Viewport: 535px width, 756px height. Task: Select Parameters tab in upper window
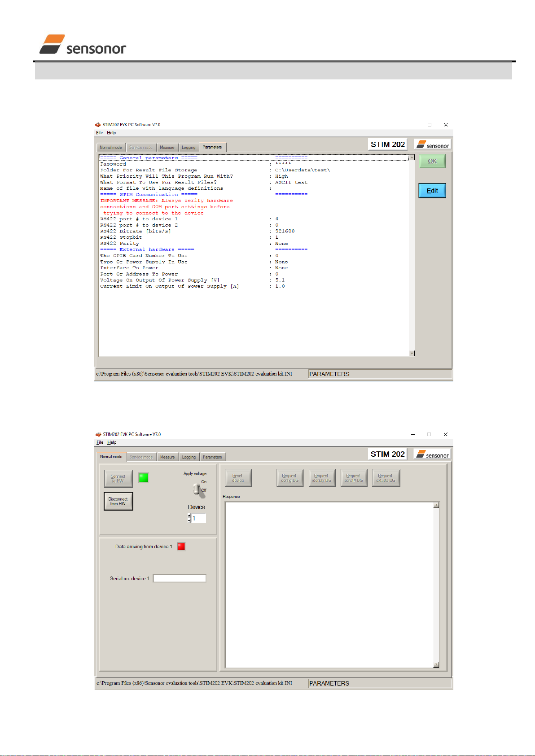(x=212, y=147)
